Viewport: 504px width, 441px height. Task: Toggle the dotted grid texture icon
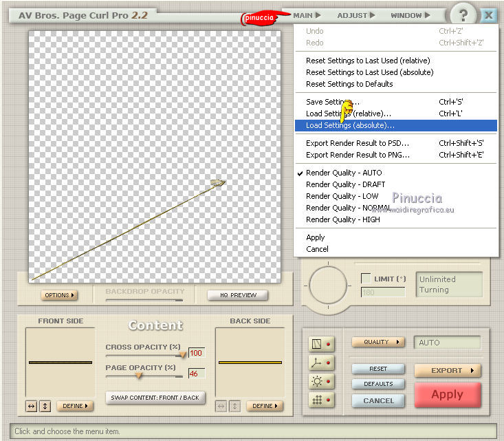point(321,400)
